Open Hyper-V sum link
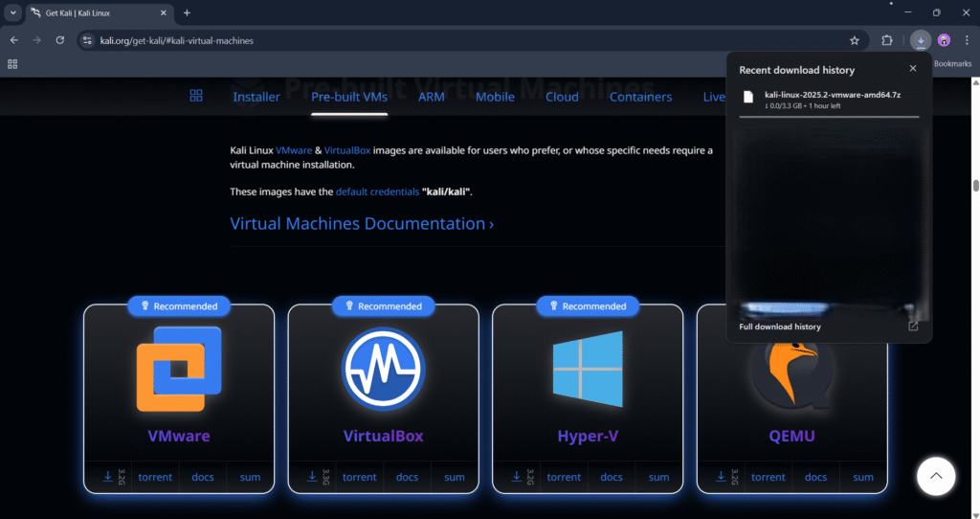The width and height of the screenshot is (980, 519). point(658,477)
